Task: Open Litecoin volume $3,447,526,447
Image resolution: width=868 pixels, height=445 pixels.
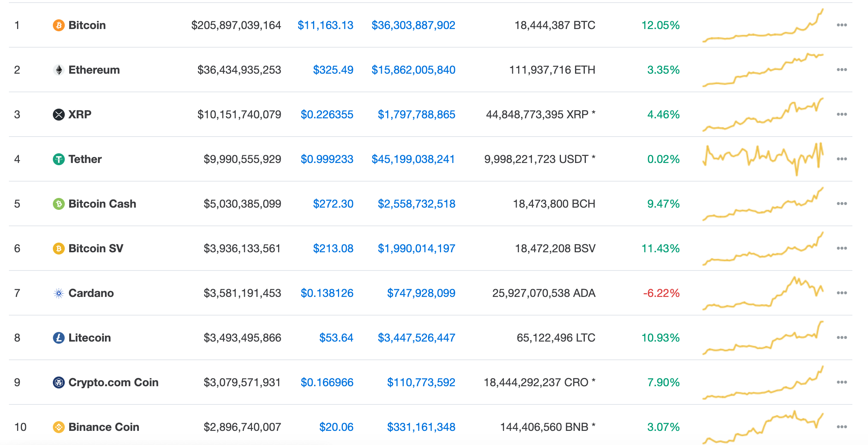Action: (x=417, y=338)
